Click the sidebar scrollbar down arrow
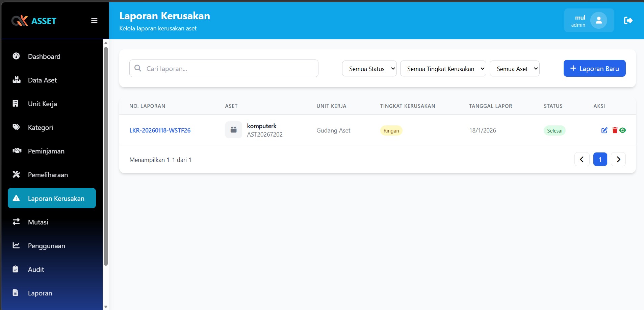Screen dimensions: 644x310 click(x=106, y=307)
